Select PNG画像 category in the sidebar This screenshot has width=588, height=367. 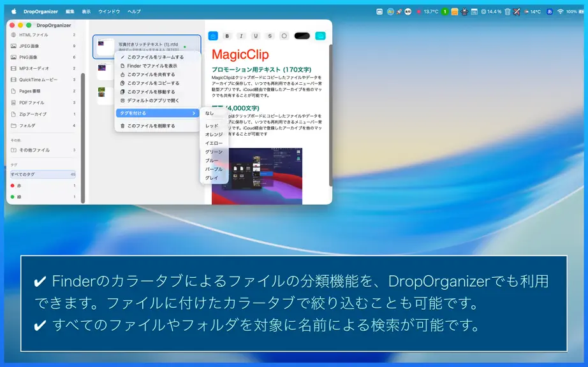pyautogui.click(x=43, y=57)
